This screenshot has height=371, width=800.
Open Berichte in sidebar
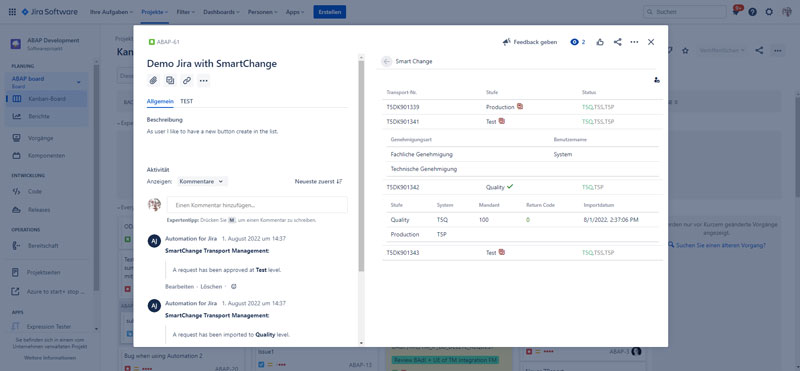click(46, 116)
